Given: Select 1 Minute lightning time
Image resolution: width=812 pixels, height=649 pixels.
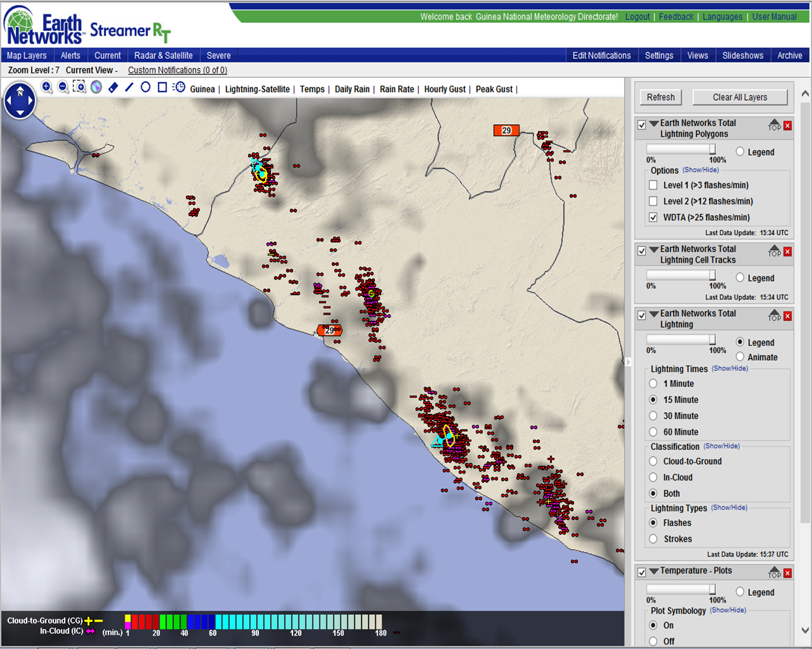Looking at the screenshot, I should 653,384.
